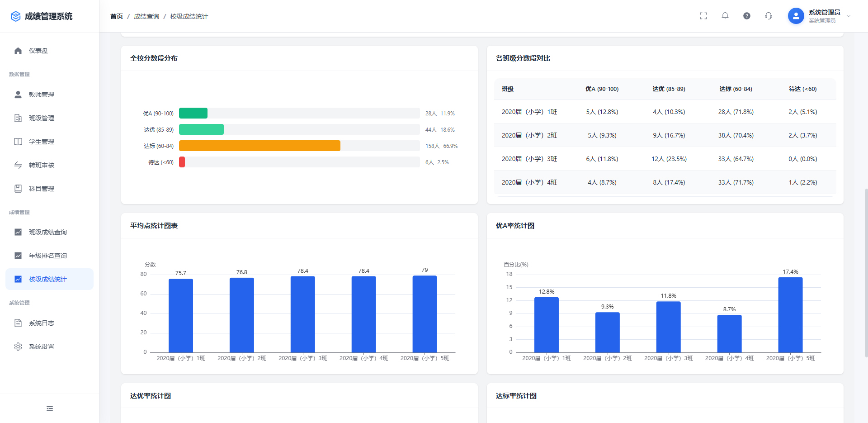Toggle fullscreen mode icon in header
This screenshot has height=423, width=868.
(703, 16)
